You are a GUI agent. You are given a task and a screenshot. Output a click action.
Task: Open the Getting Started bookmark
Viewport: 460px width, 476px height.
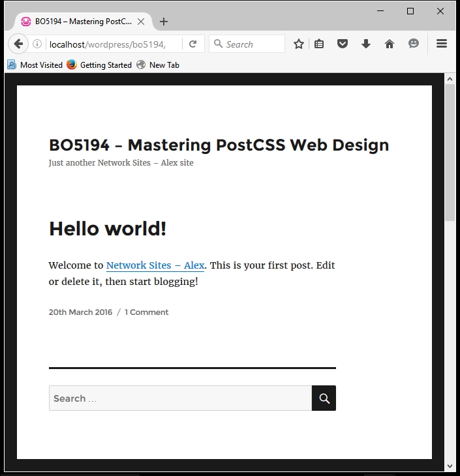pyautogui.click(x=99, y=65)
